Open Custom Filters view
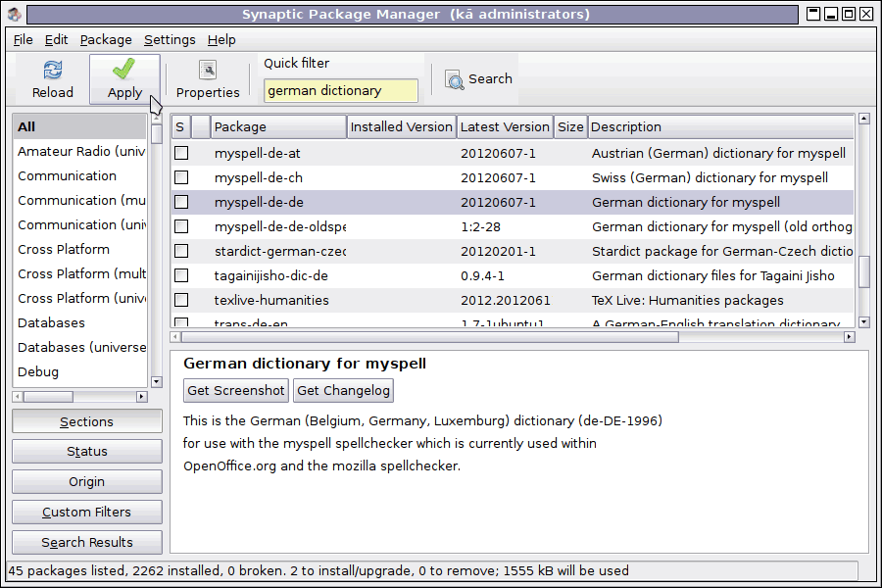This screenshot has height=588, width=882. (x=86, y=512)
